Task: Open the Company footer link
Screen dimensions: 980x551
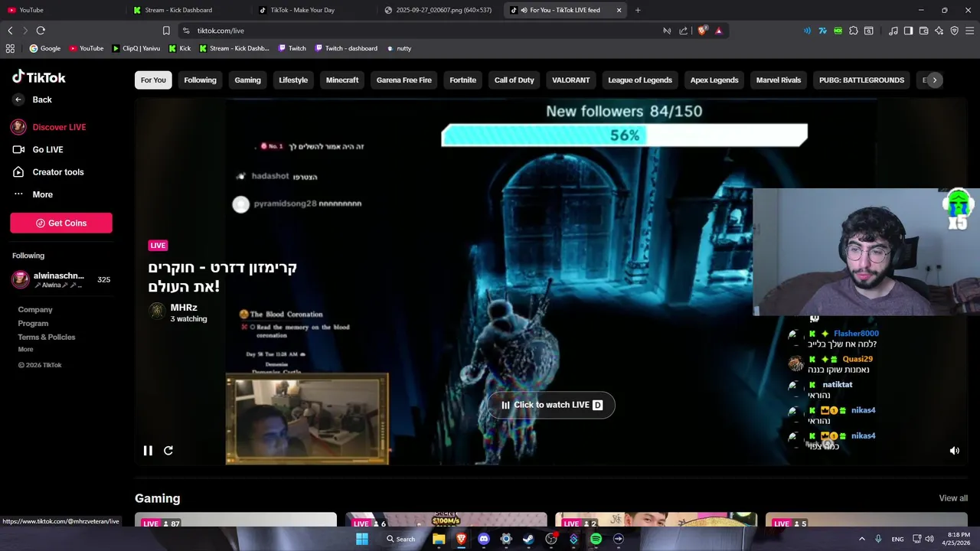Action: (35, 310)
